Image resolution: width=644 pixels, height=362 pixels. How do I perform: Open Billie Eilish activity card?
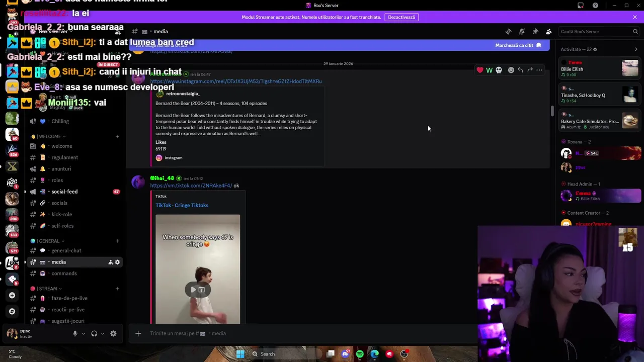tap(600, 68)
